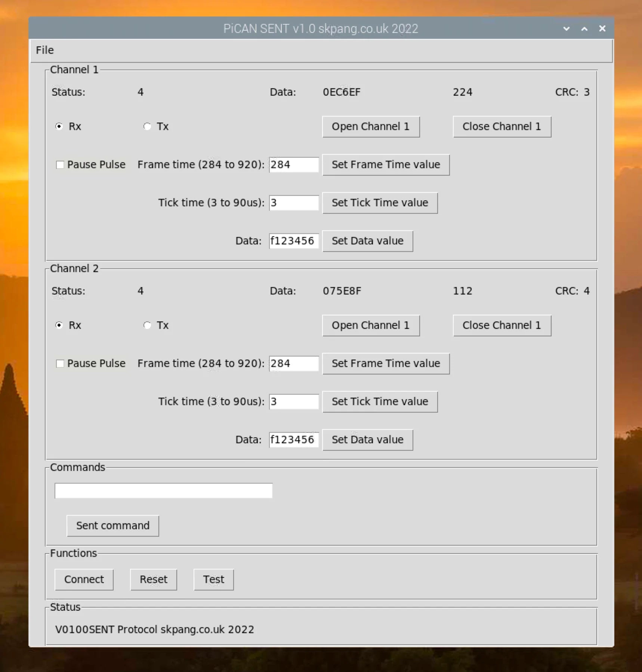Apply Set Data value for Channel 1
This screenshot has height=672, width=642.
(367, 241)
